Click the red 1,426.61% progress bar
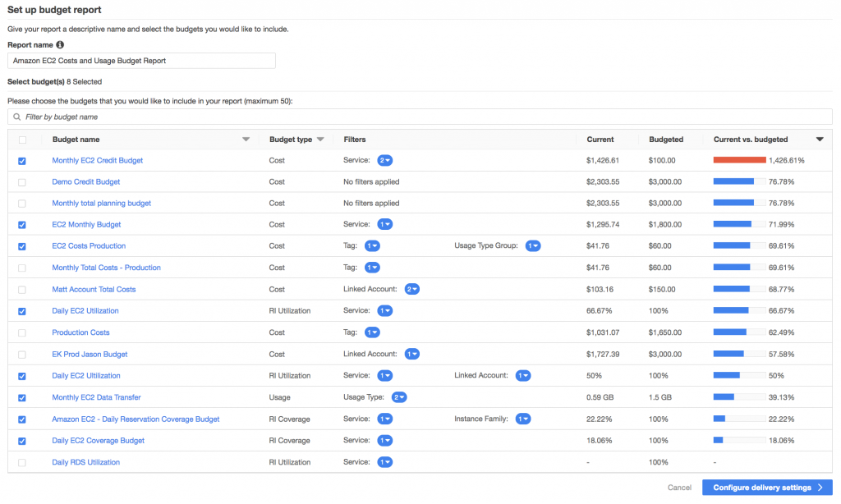This screenshot has height=504, width=841. 739,161
